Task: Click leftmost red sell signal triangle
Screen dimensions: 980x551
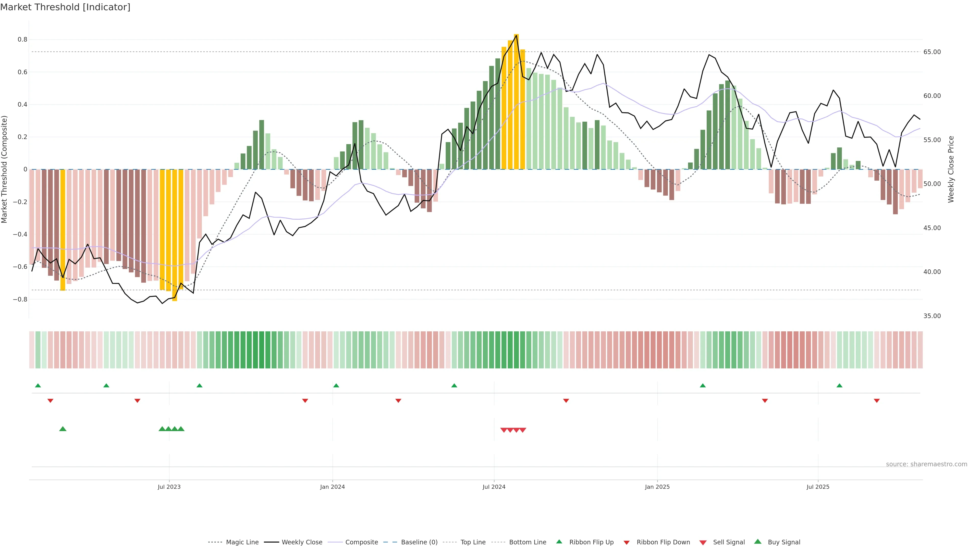Action: click(x=504, y=430)
